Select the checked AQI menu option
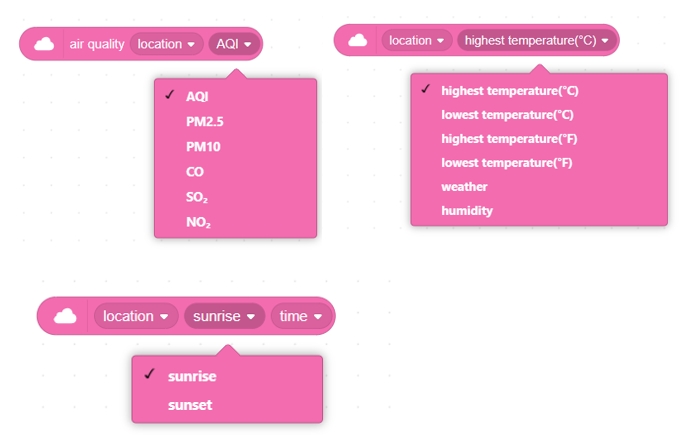This screenshot has height=435, width=684. pyautogui.click(x=197, y=97)
